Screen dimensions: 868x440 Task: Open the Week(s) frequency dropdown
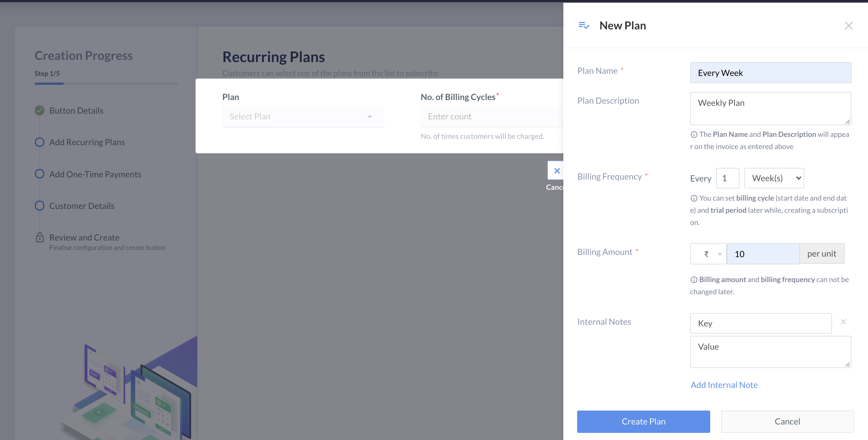click(x=774, y=178)
